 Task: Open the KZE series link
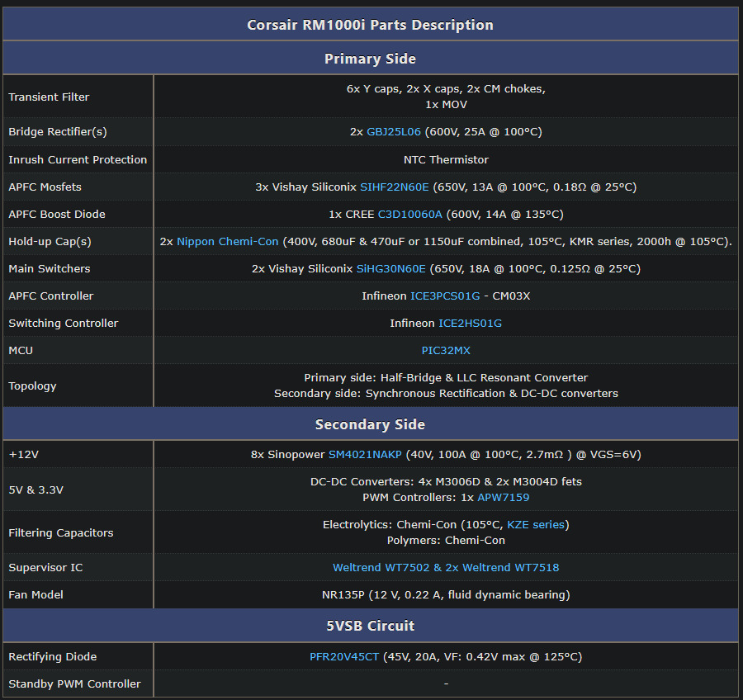tap(536, 525)
